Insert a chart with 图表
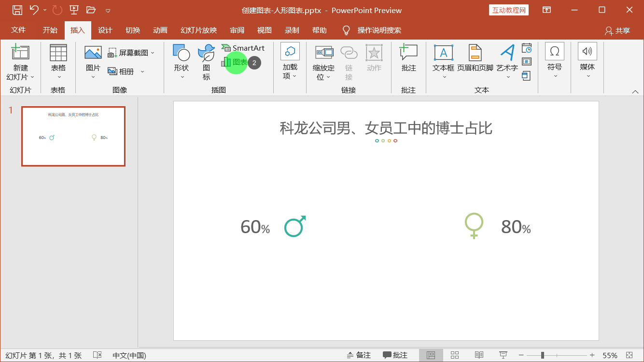Image resolution: width=644 pixels, height=362 pixels. click(x=235, y=62)
